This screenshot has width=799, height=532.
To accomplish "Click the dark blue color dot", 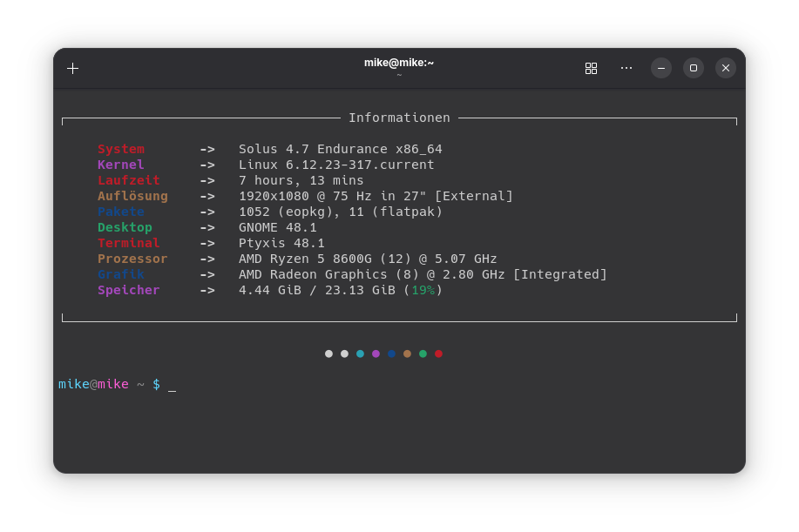I will pyautogui.click(x=391, y=354).
